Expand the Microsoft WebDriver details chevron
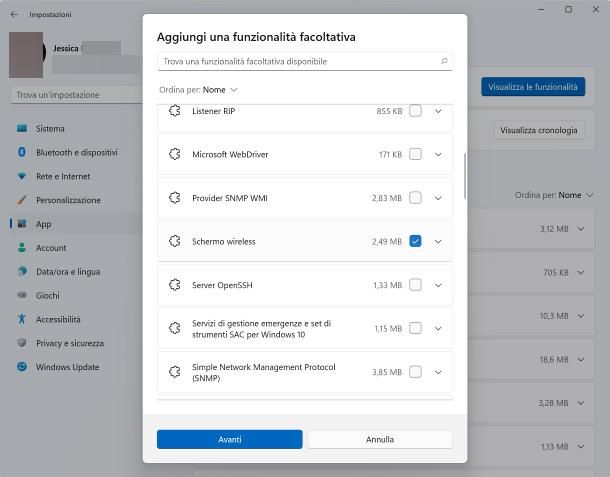Screen dimensions: 610x477 click(x=438, y=155)
